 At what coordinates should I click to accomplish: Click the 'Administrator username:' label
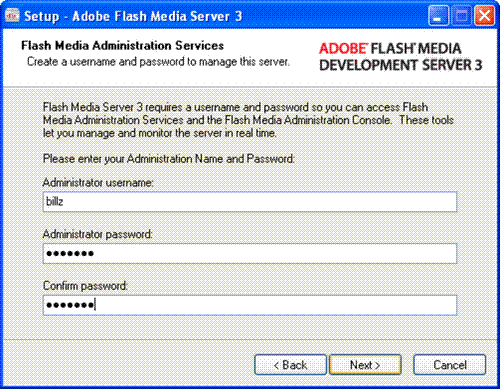98,183
